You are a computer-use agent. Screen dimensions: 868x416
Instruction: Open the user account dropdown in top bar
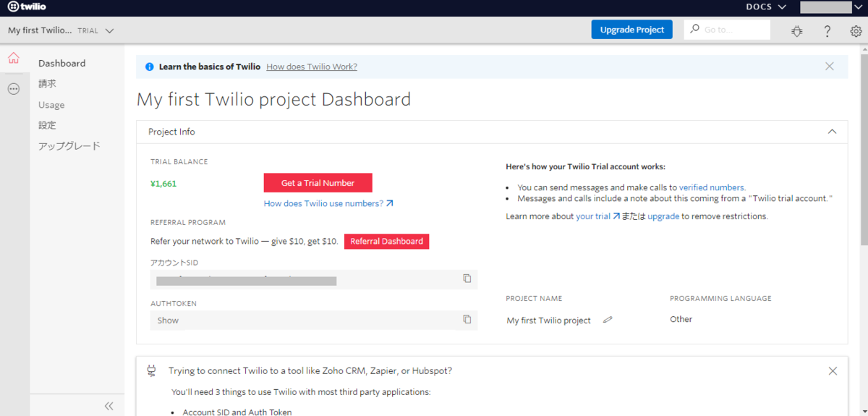click(x=830, y=7)
